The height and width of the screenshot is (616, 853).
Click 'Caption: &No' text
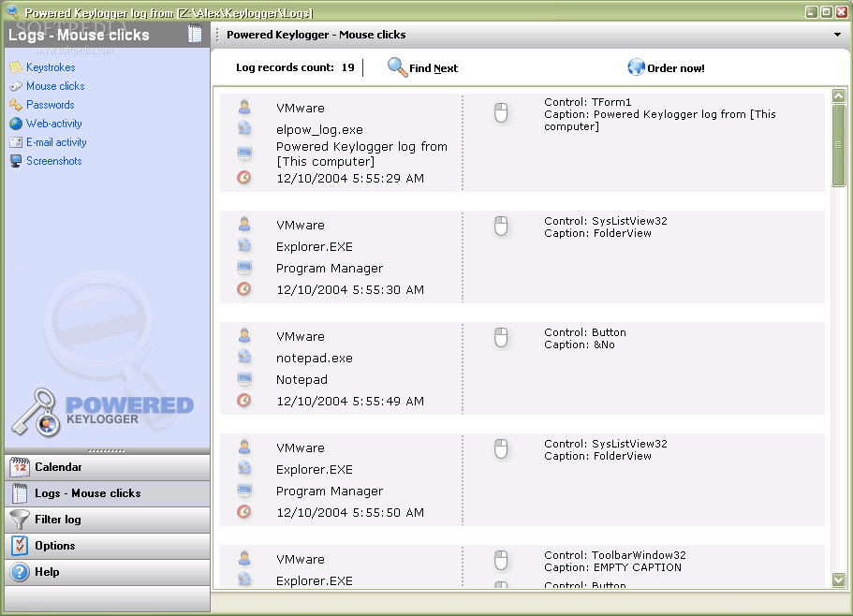point(580,345)
